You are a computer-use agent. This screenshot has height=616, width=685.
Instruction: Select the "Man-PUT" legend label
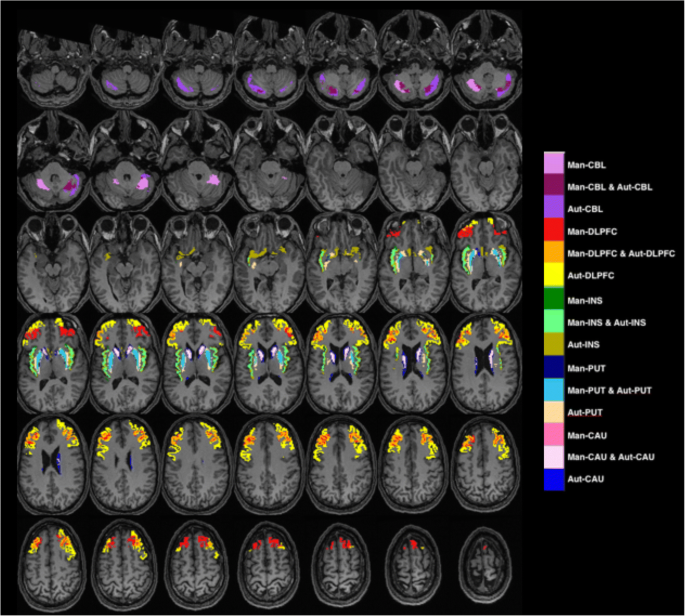click(586, 368)
